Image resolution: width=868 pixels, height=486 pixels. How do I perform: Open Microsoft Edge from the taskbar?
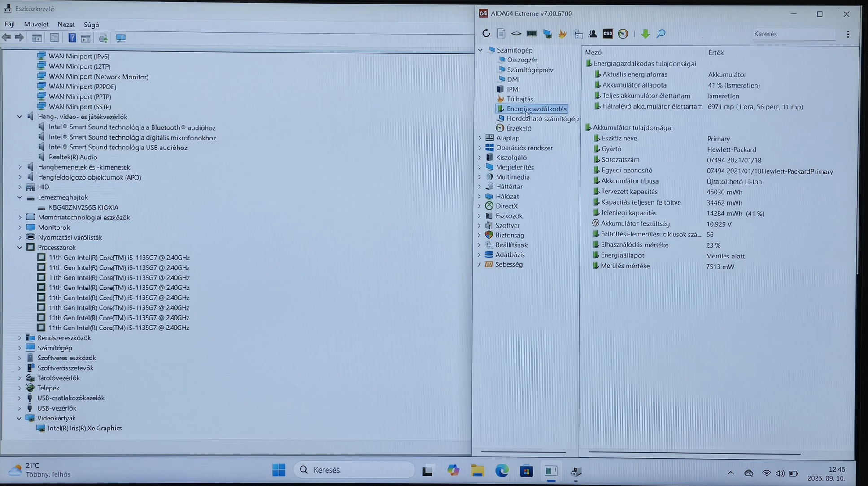502,470
